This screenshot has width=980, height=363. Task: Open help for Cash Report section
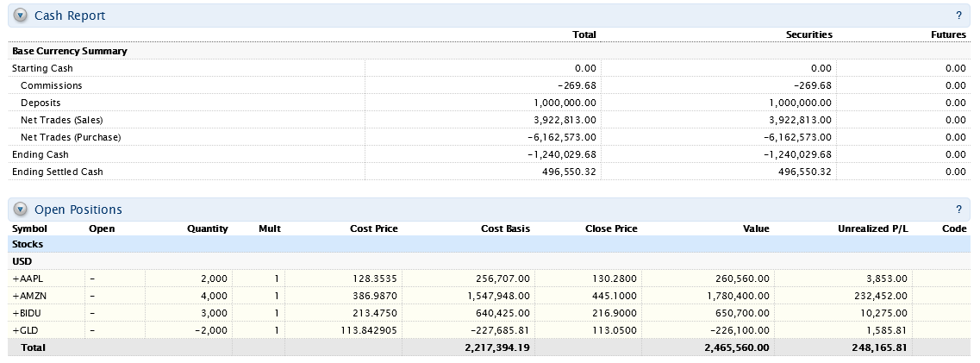coord(958,16)
